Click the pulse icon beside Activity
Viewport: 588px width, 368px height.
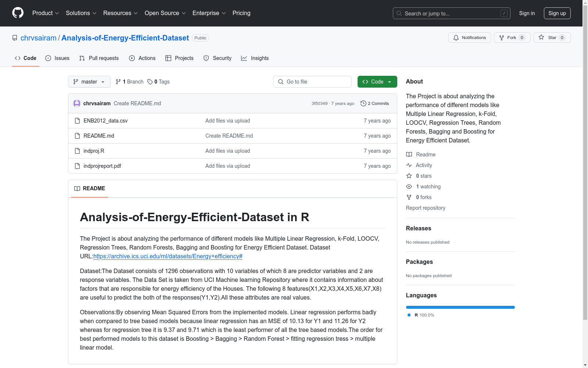point(409,165)
